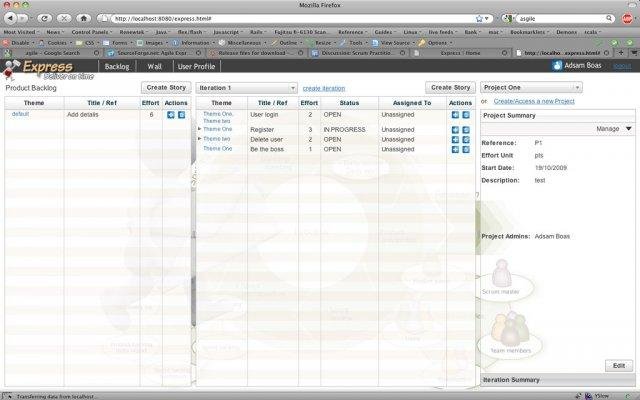Click the arrow action icon in Register row

tap(455, 130)
